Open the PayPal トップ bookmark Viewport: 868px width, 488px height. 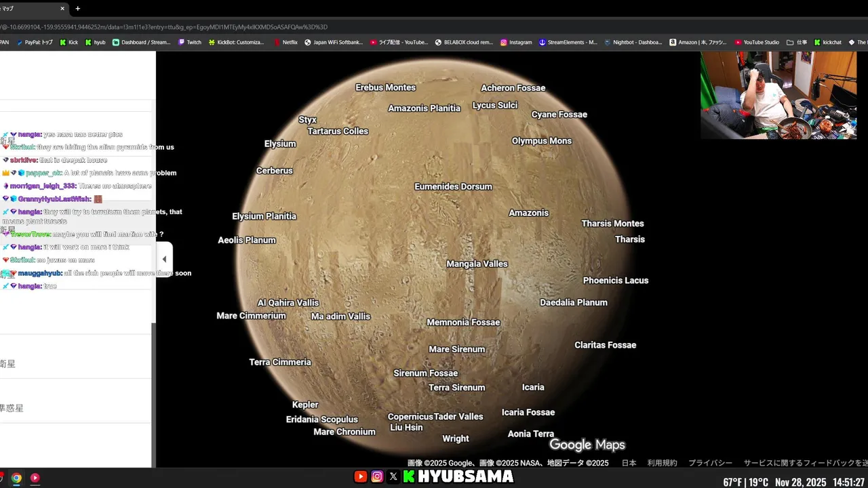coord(33,42)
